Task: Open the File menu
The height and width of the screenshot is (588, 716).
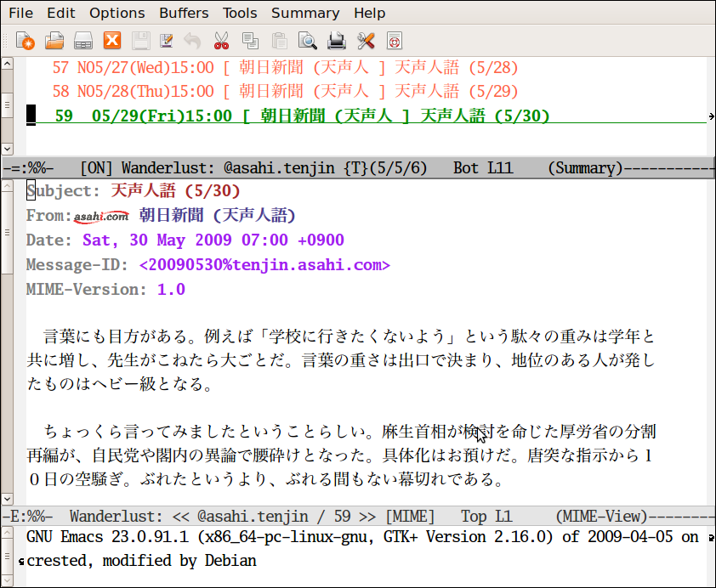Action: pyautogui.click(x=21, y=13)
